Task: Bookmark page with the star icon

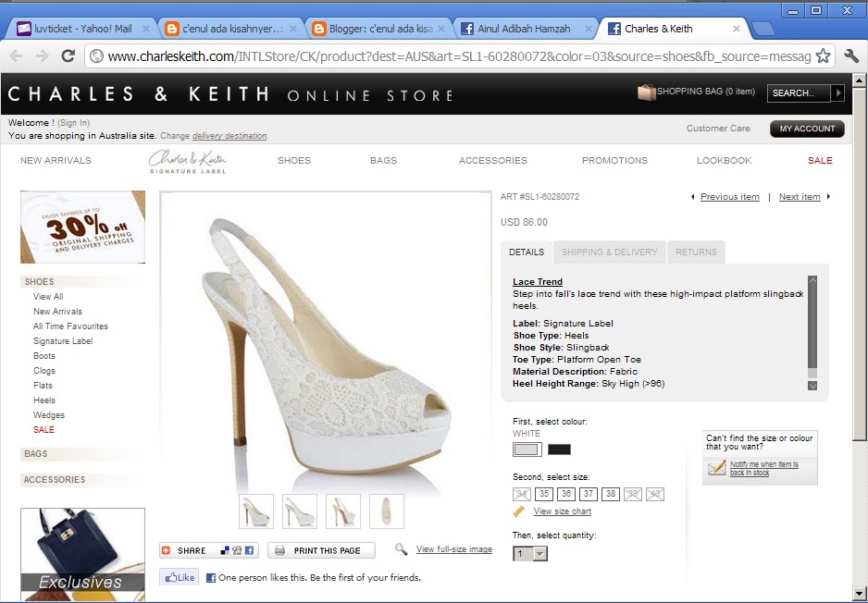Action: pos(824,55)
